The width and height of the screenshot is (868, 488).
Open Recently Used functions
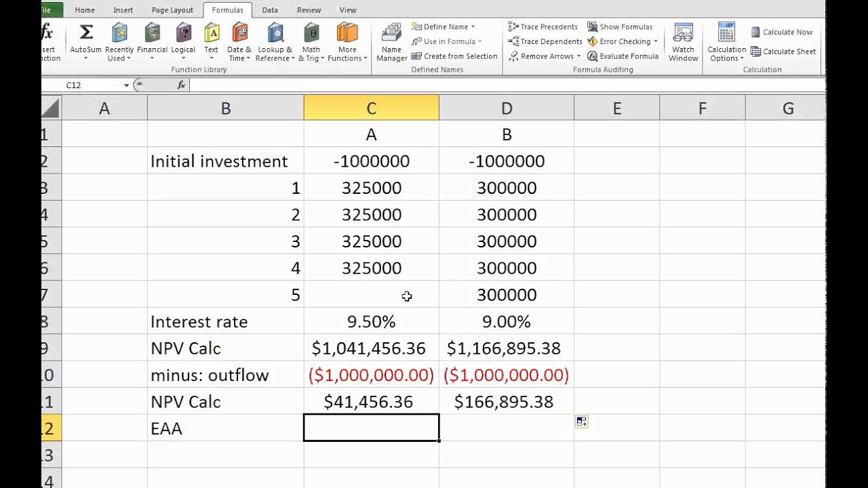(119, 42)
